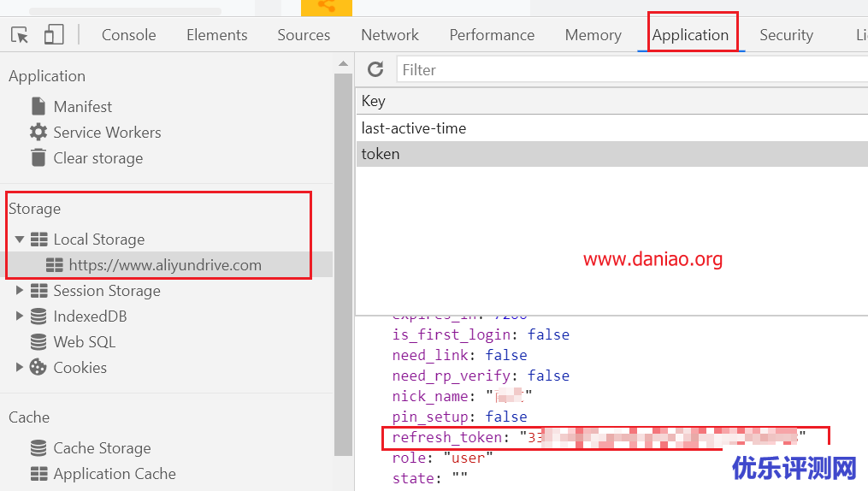The height and width of the screenshot is (491, 868).
Task: Select the Cache Storage entry
Action: (102, 448)
